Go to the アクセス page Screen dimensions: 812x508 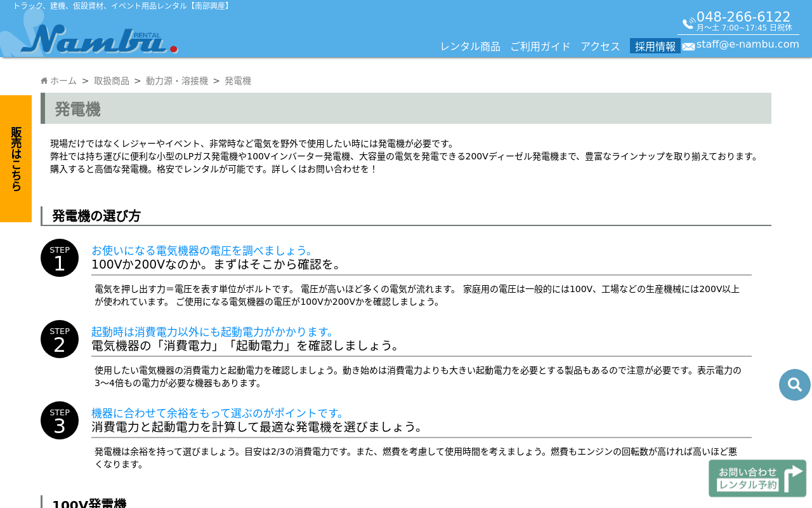click(x=600, y=46)
